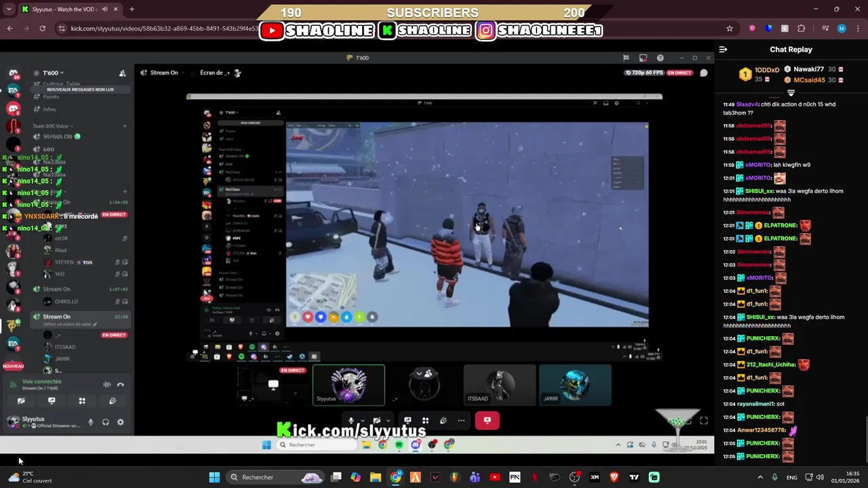
Task: View site information icon in address bar
Action: 62,28
